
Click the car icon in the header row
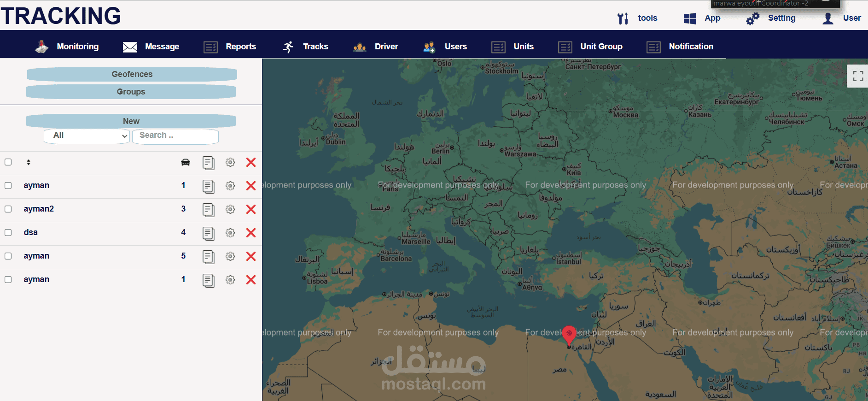point(186,162)
